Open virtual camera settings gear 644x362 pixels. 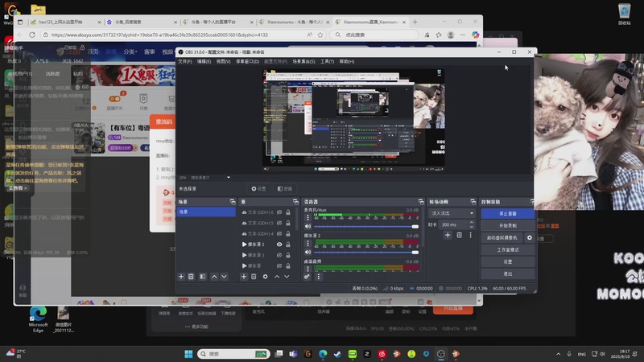tap(530, 237)
